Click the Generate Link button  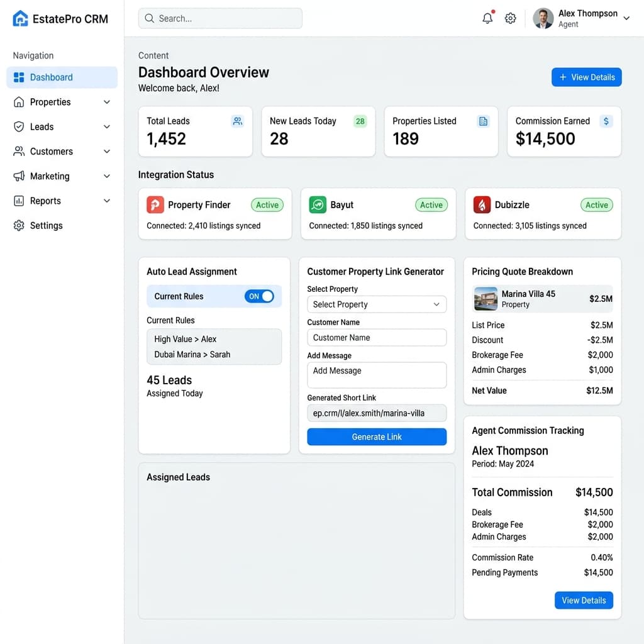pos(377,436)
